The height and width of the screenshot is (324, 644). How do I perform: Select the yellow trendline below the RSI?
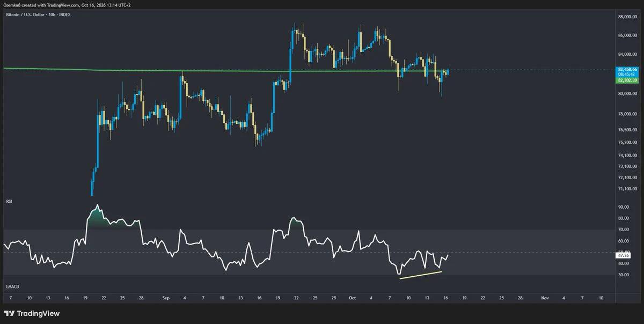pyautogui.click(x=421, y=275)
